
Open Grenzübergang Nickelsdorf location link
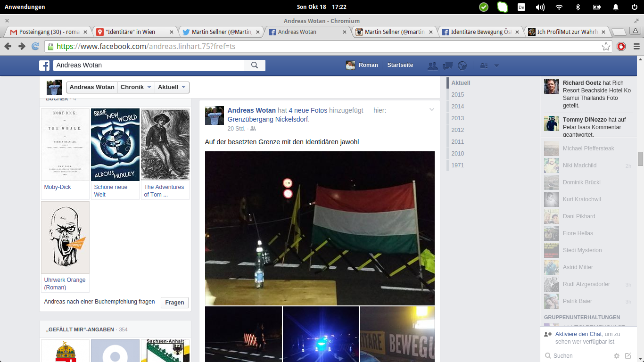[x=267, y=119]
